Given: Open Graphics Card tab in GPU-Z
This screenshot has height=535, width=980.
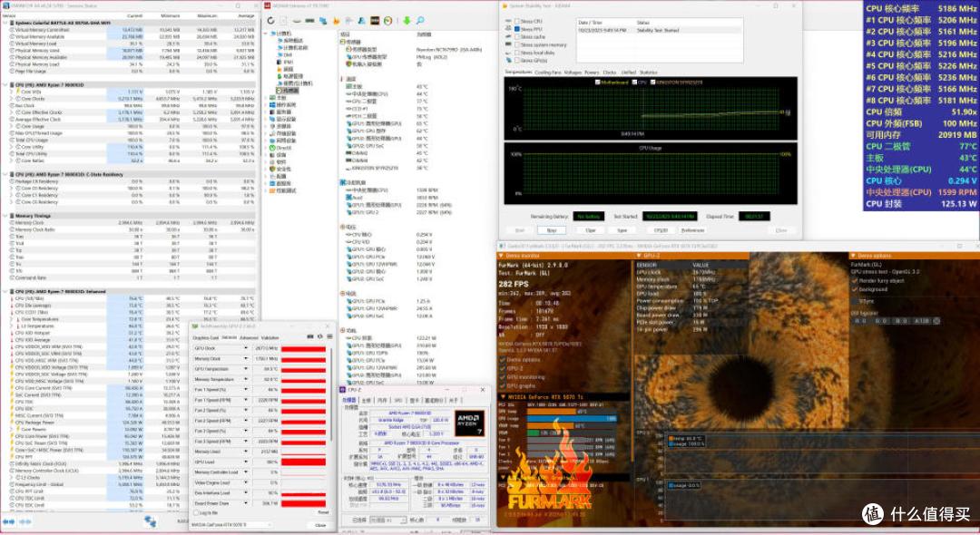Looking at the screenshot, I should (206, 337).
